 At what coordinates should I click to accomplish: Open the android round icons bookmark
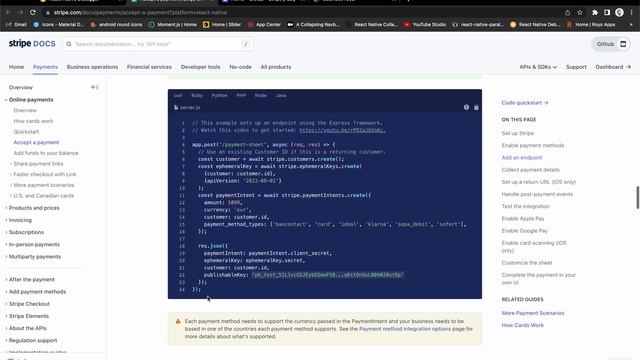pos(116,24)
